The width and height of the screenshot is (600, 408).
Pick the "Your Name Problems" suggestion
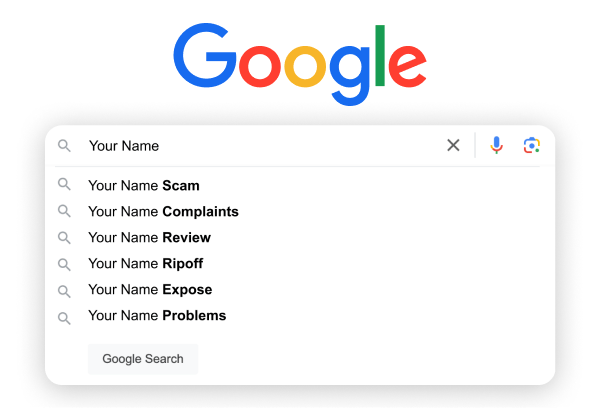(157, 316)
